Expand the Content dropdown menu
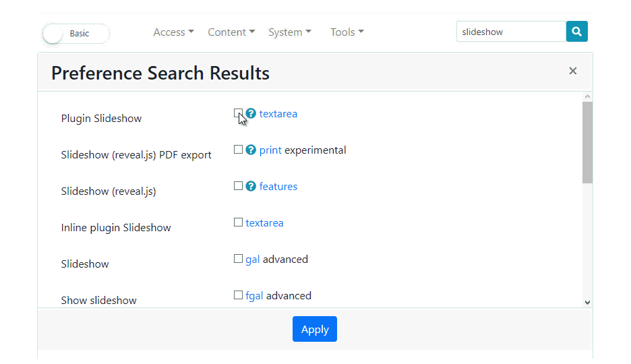This screenshot has height=364, width=631. click(231, 32)
